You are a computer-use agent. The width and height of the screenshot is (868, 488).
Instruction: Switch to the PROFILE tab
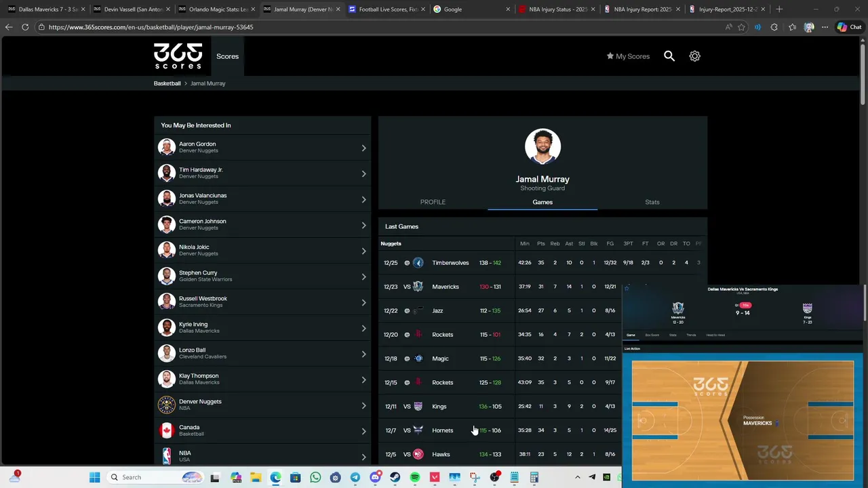tap(433, 202)
